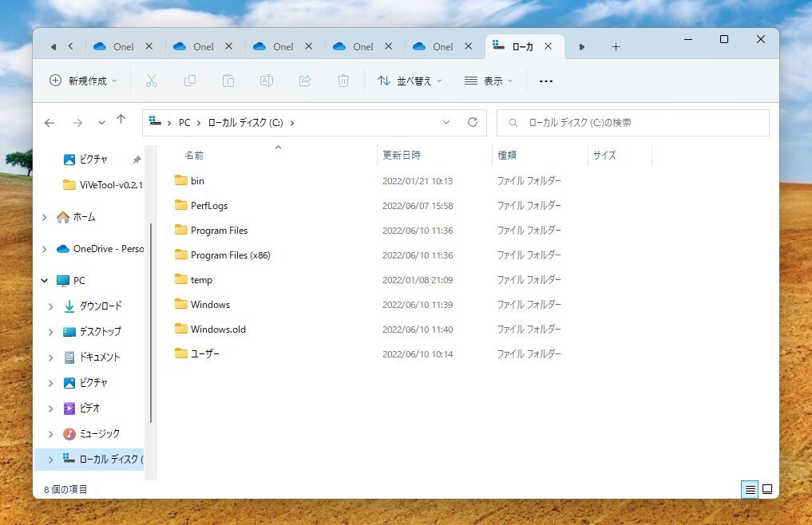Go up one folder level arrow
812x525 pixels.
point(121,120)
